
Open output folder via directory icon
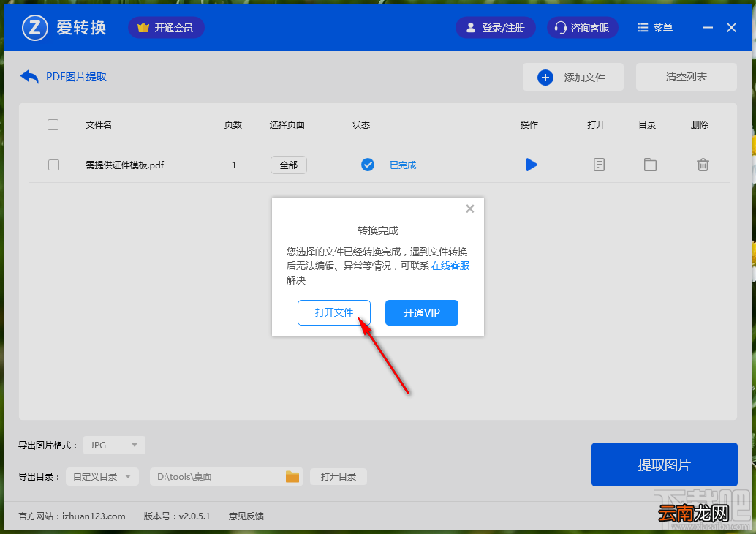pos(650,165)
